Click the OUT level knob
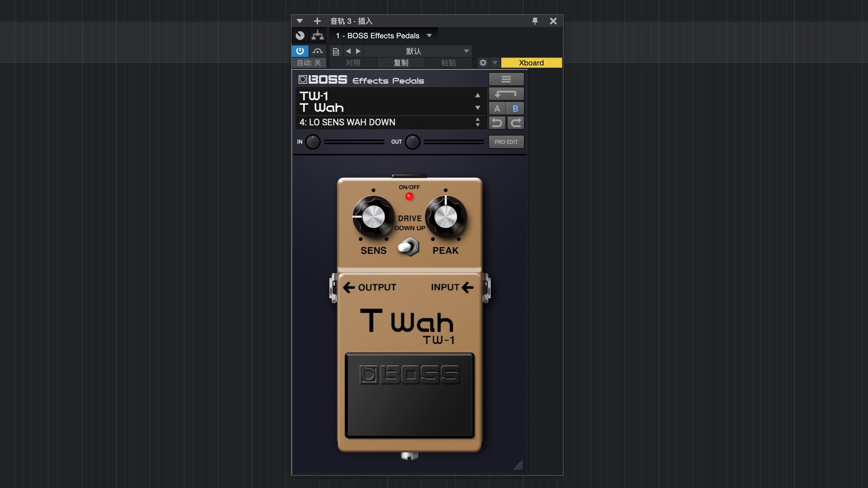 pos(412,142)
